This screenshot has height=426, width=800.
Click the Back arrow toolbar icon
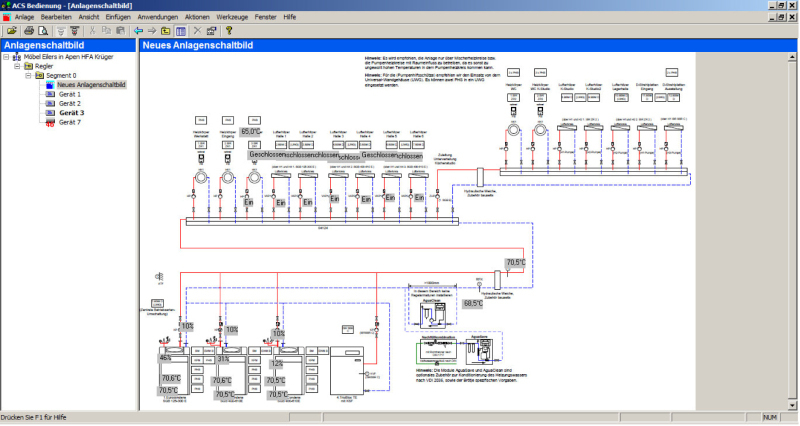pyautogui.click(x=138, y=31)
